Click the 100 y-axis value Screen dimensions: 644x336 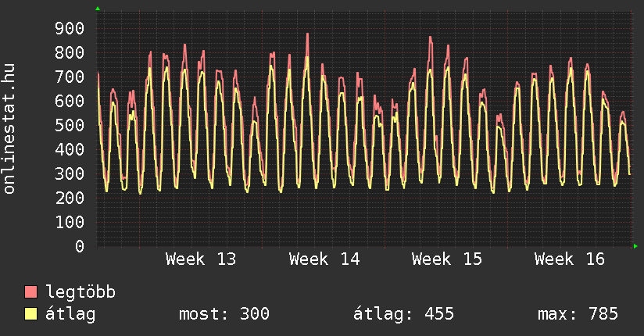click(x=70, y=222)
